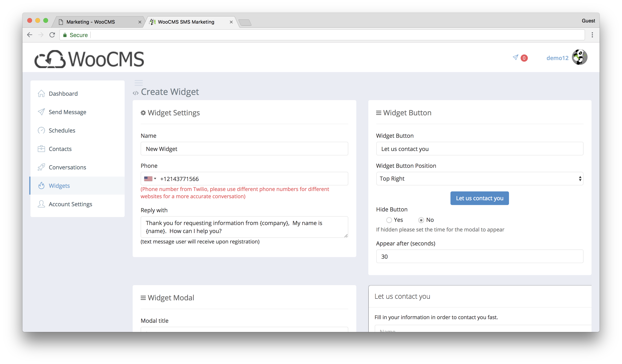The image size is (622, 364).
Task: Click the Modal title input field
Action: coord(244,330)
